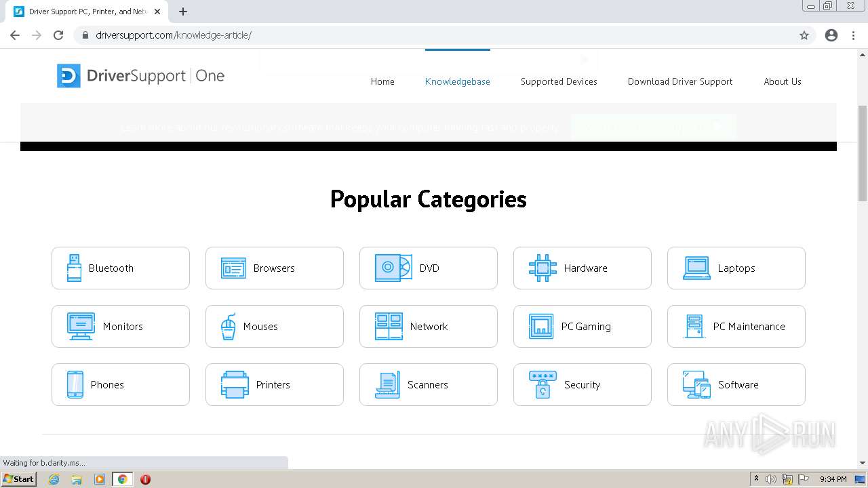Screen dimensions: 868x488
Task: Click the page vertical scrollbar thumb
Action: [x=863, y=153]
